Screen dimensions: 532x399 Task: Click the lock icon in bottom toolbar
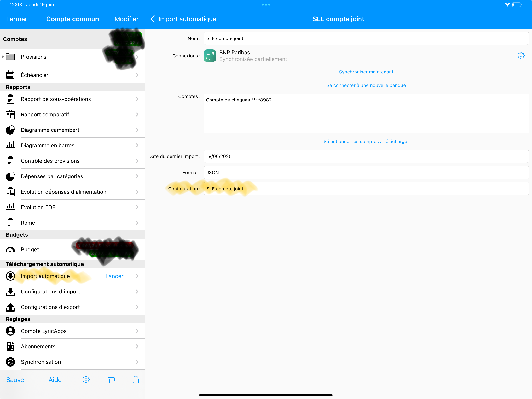(x=136, y=379)
